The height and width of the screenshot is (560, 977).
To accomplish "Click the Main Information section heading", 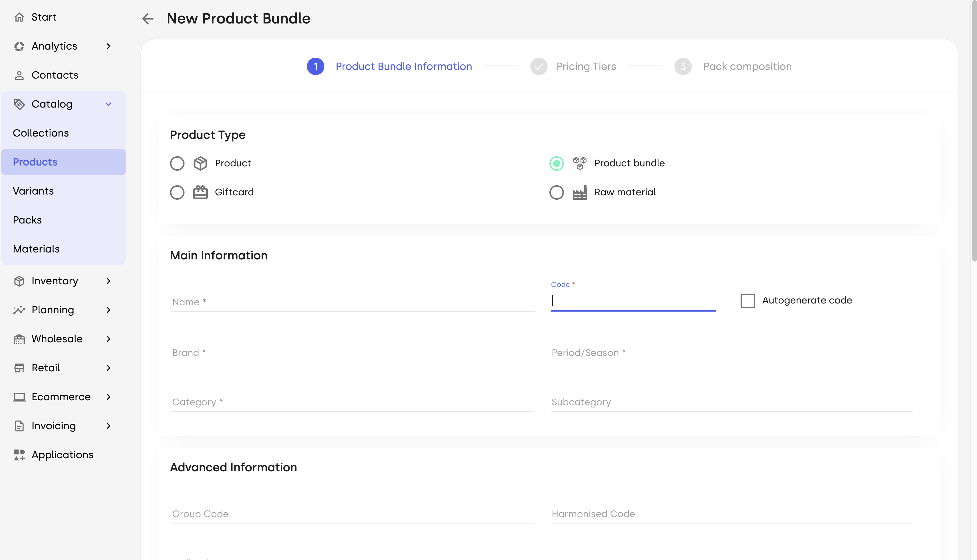I will tap(218, 255).
